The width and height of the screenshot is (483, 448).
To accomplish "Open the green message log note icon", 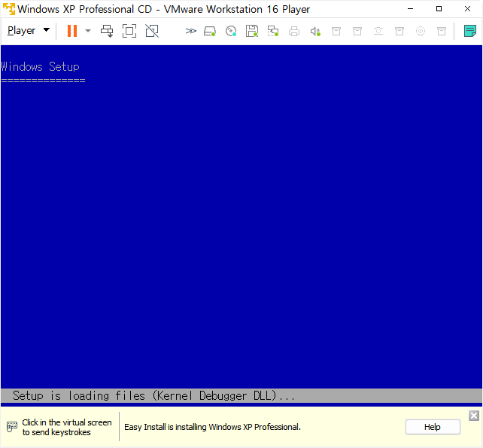I will point(470,31).
